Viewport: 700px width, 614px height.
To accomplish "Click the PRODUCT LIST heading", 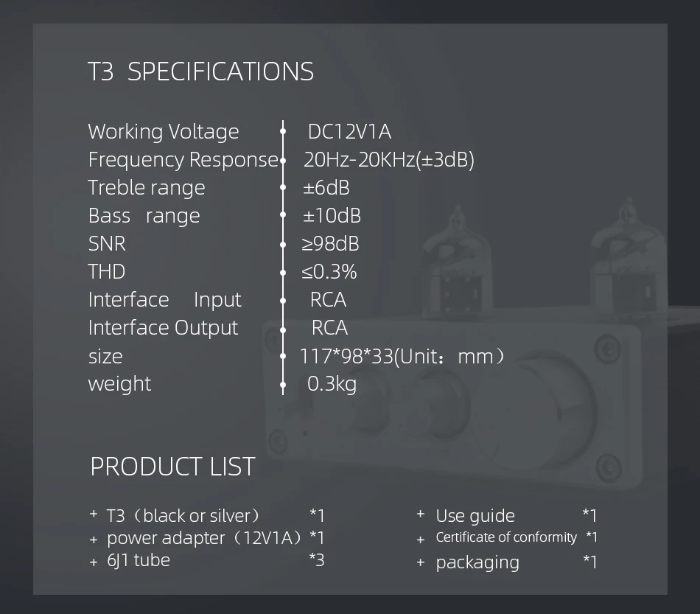I will 172,467.
